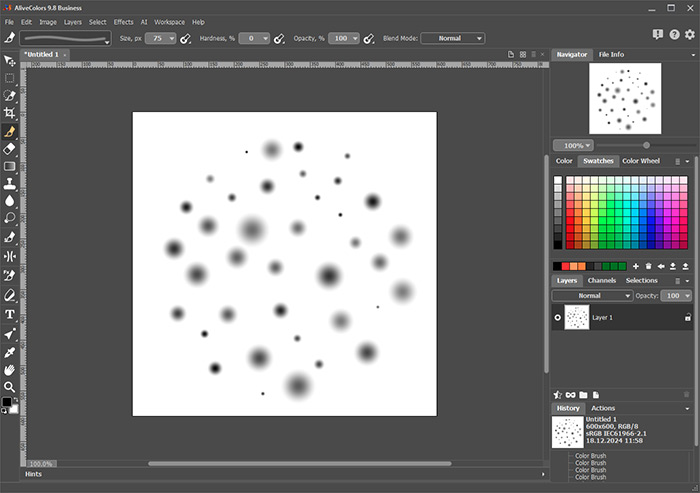Switch to the Channels tab
Viewport: 700px width, 493px height.
point(601,280)
